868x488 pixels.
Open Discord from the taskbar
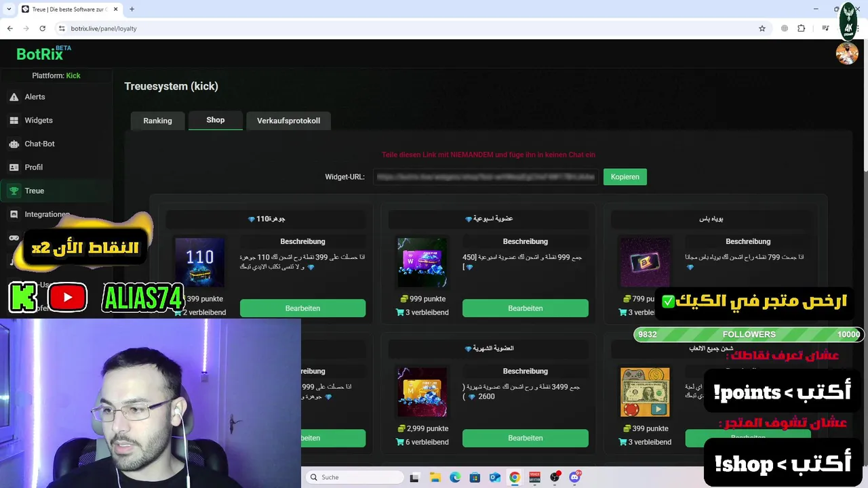(x=575, y=477)
